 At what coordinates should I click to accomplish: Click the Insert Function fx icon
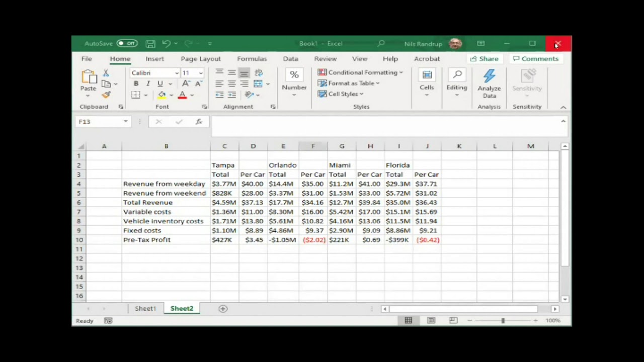[x=199, y=122]
